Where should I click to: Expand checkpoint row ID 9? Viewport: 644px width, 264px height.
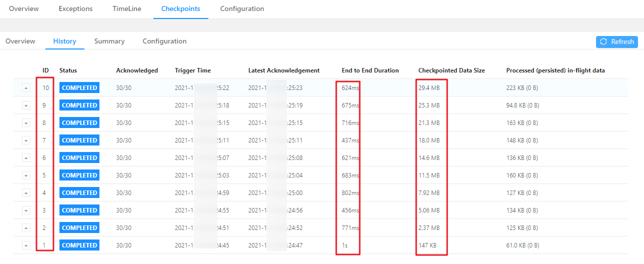[x=26, y=105]
